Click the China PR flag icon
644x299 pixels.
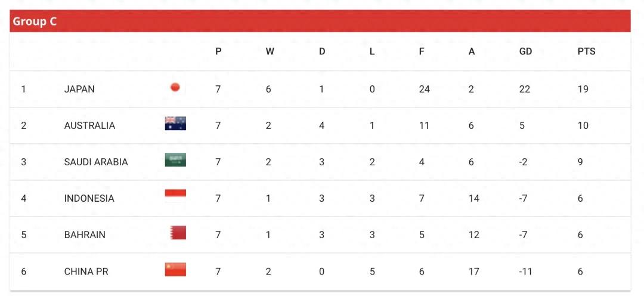click(175, 269)
